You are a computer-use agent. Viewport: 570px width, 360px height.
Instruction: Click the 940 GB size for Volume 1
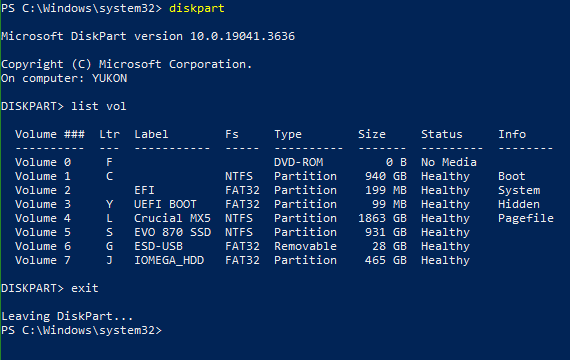pos(386,176)
